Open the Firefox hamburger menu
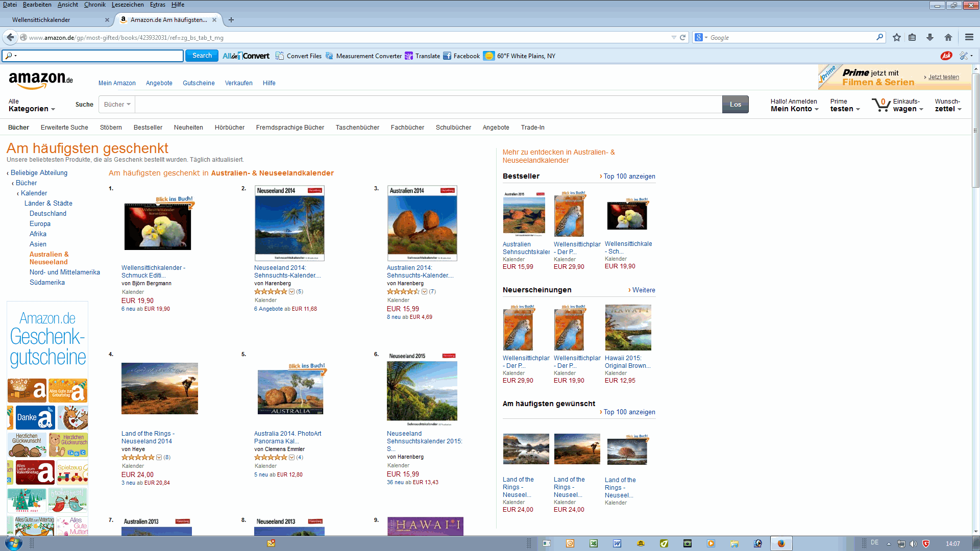980x551 pixels. (969, 37)
